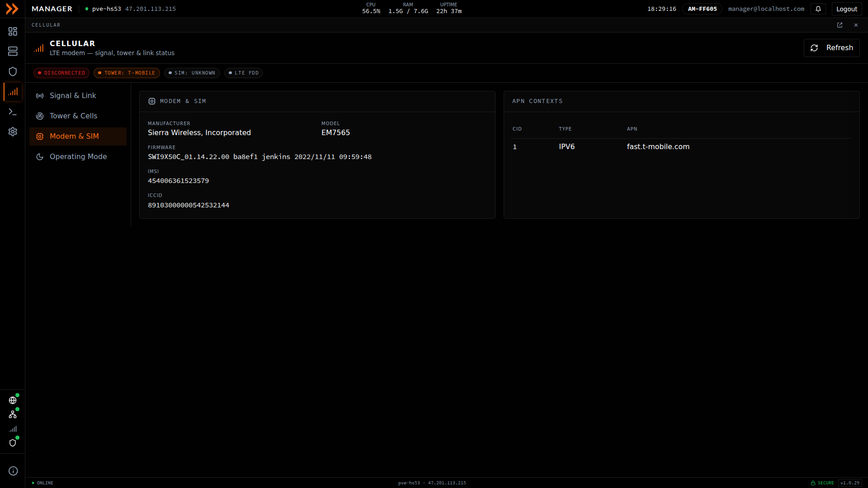Click the v1.0.29 version badge

pos(849,483)
